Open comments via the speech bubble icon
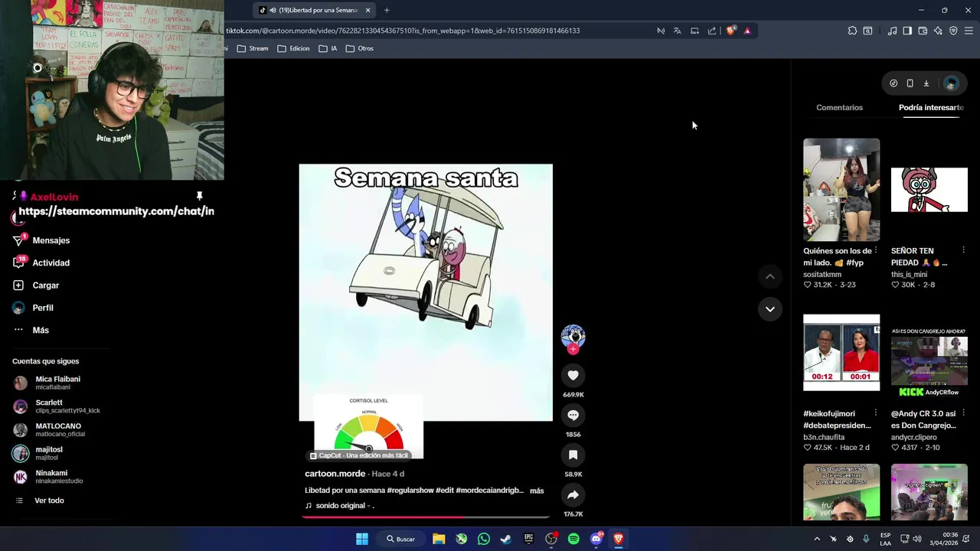980x551 pixels. [573, 415]
